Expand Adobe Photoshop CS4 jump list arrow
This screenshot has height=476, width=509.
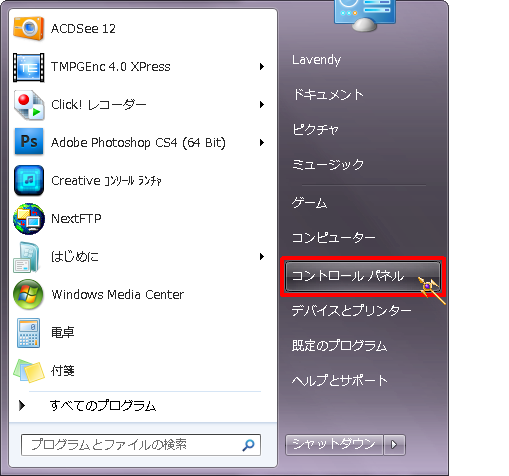point(262,143)
